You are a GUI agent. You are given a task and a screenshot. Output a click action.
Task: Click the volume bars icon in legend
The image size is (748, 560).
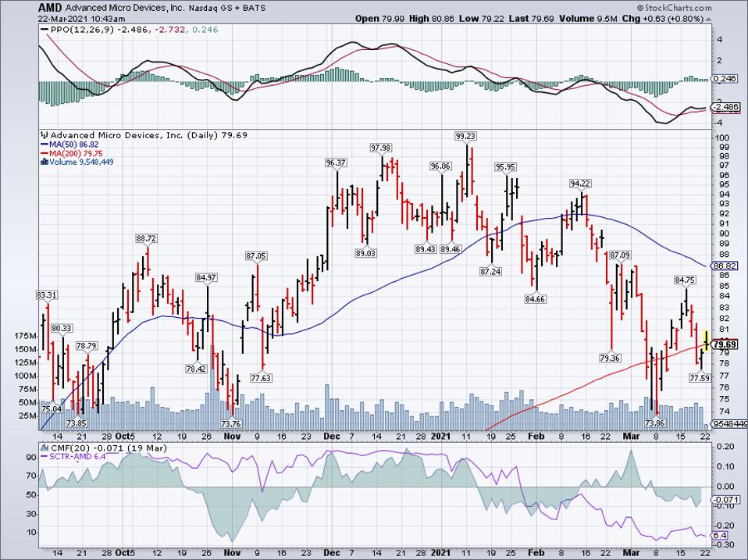pos(43,162)
